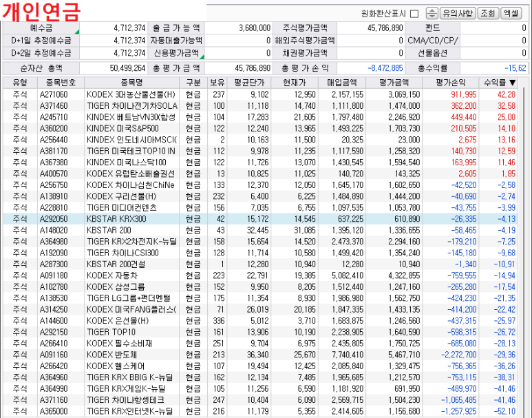Screen dimensions: 532x418
Task: Click the 신용평가금액 label cell
Action: [176, 53]
